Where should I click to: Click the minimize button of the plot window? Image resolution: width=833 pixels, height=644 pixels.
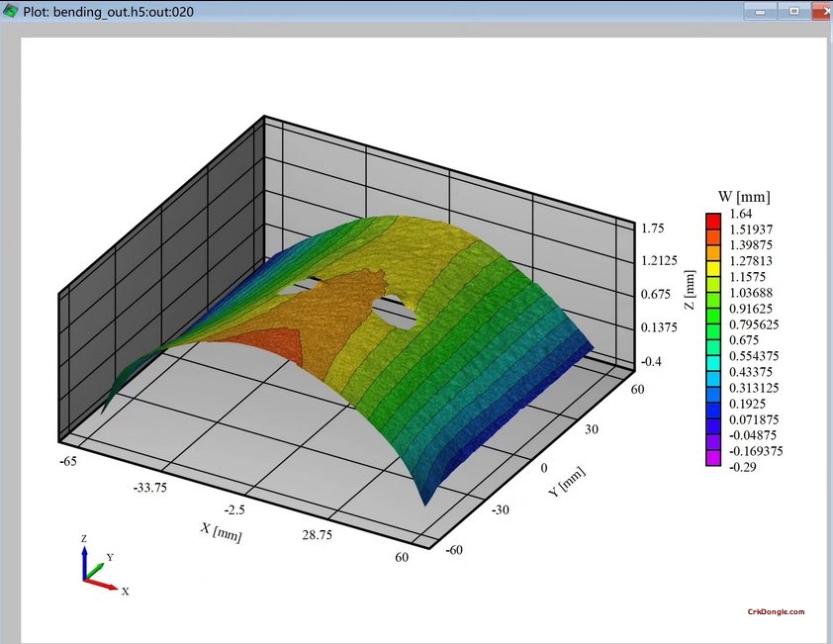click(759, 11)
